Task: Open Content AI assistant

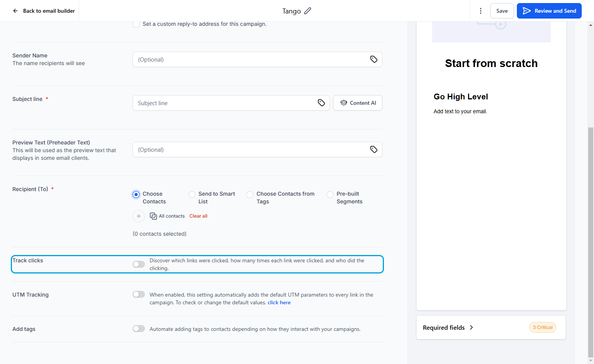Action: point(358,103)
